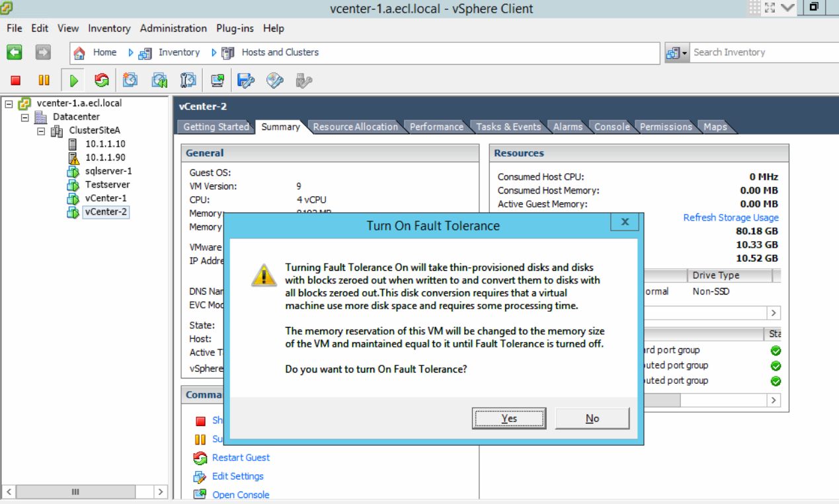Click the Revert to Snapshot toolbar icon
The height and width of the screenshot is (504, 839).
(x=159, y=81)
